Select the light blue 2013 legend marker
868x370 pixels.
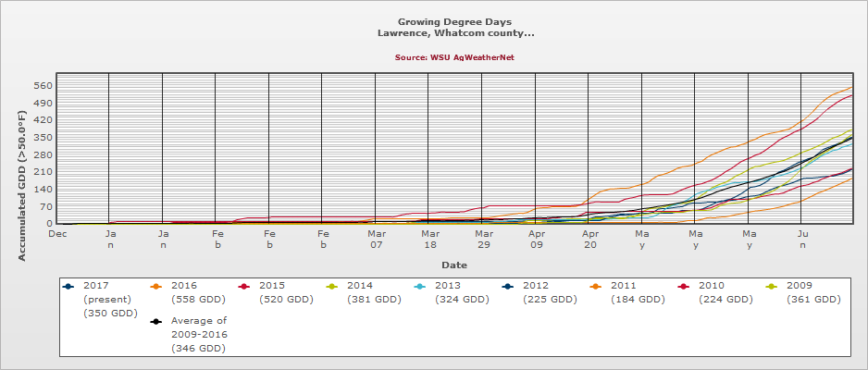[x=419, y=287]
